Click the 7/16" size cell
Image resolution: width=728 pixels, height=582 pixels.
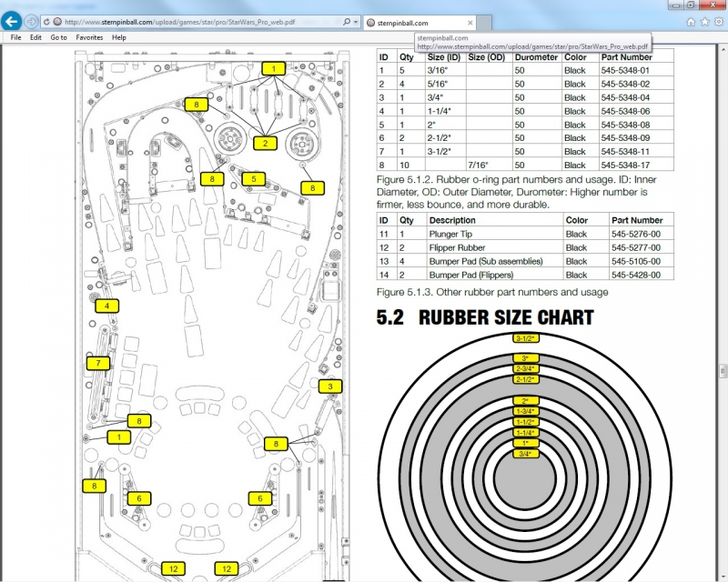click(x=478, y=165)
